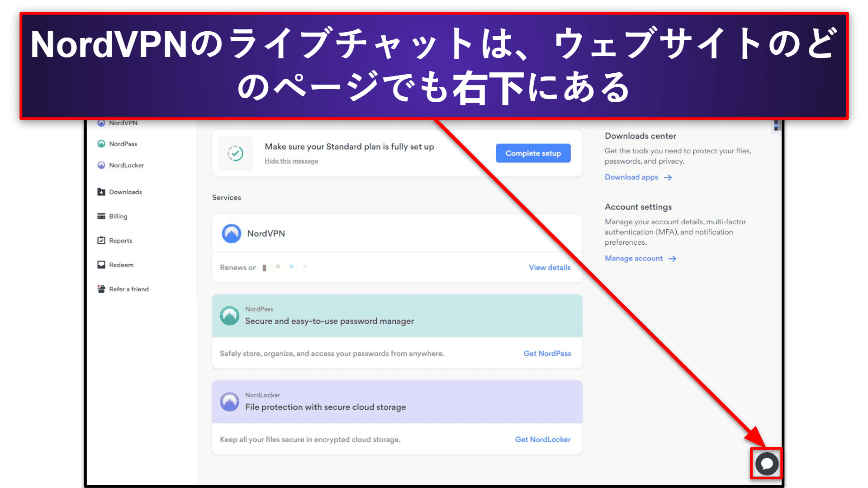Click the NordLocker sidebar icon
This screenshot has width=868, height=488.
point(101,165)
